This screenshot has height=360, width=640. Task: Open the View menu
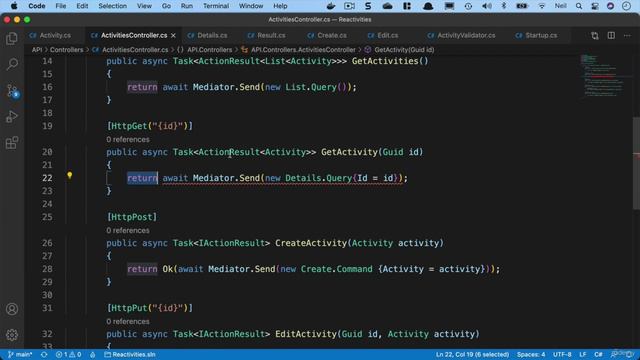(x=144, y=6)
